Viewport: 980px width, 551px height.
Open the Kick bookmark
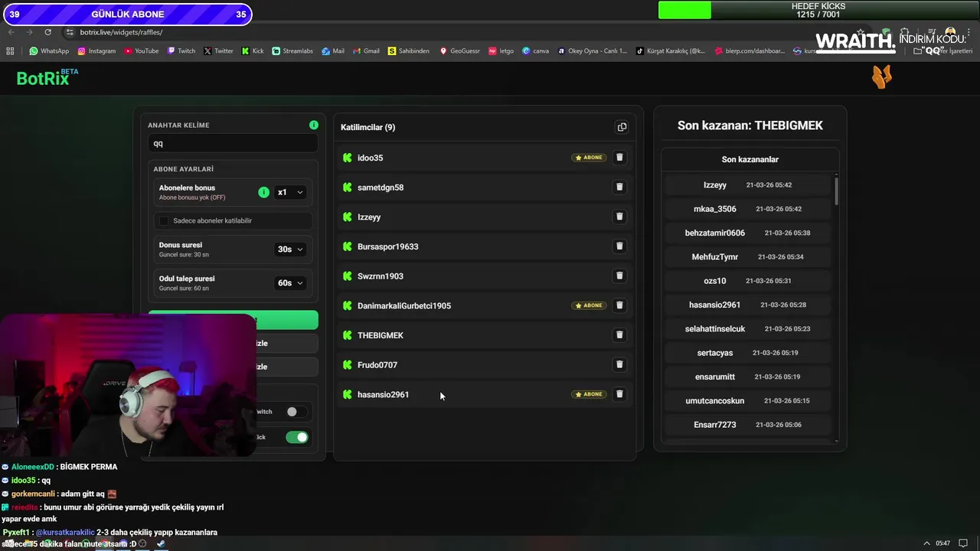pyautogui.click(x=253, y=51)
